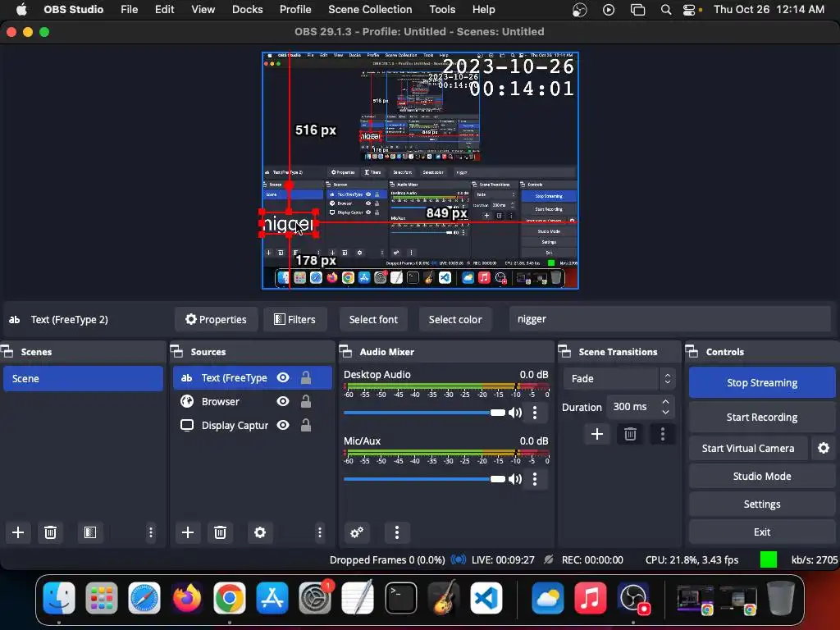Image resolution: width=840 pixels, height=630 pixels.
Task: Toggle visibility of Text (FreeType source
Action: [283, 377]
